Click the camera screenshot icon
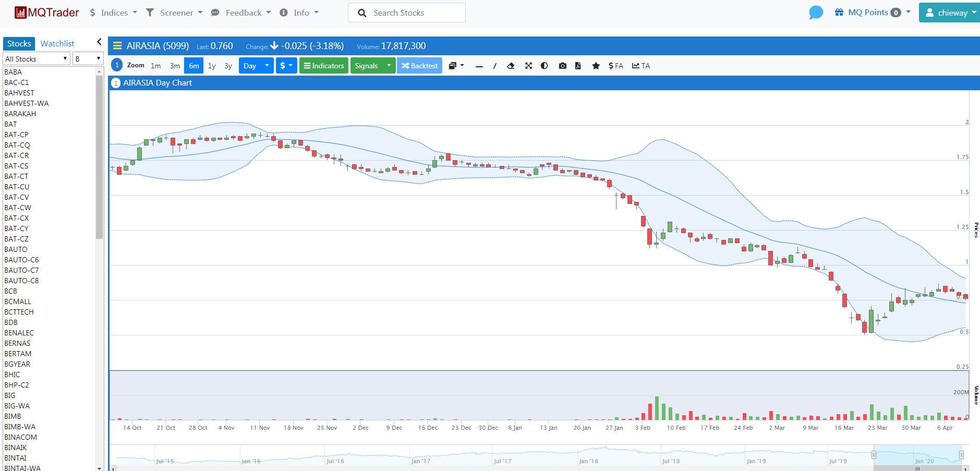980x471 pixels. 562,66
